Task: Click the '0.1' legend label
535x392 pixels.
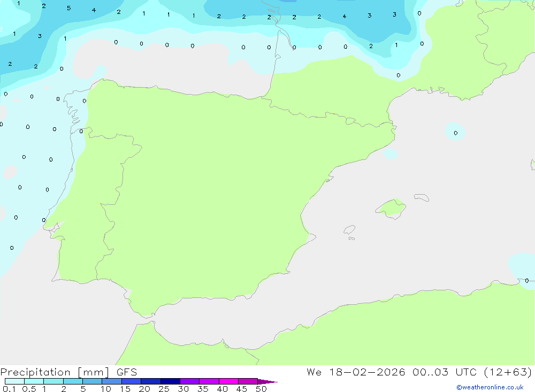Action: click(x=9, y=389)
